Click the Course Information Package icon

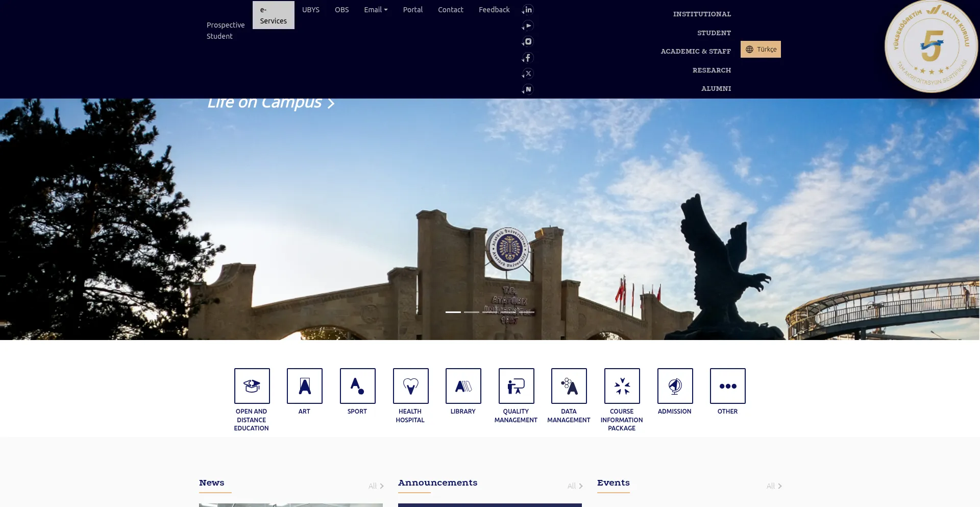pyautogui.click(x=622, y=386)
